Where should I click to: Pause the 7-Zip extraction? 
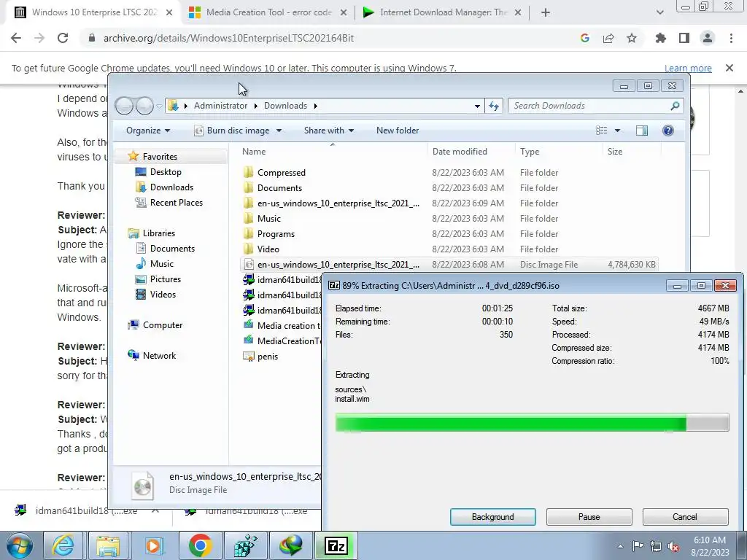589,517
